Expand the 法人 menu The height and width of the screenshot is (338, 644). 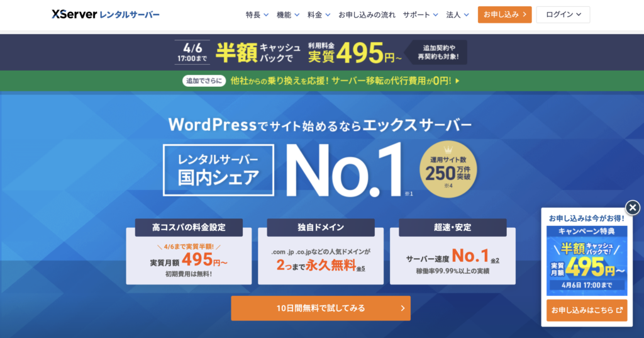(457, 14)
